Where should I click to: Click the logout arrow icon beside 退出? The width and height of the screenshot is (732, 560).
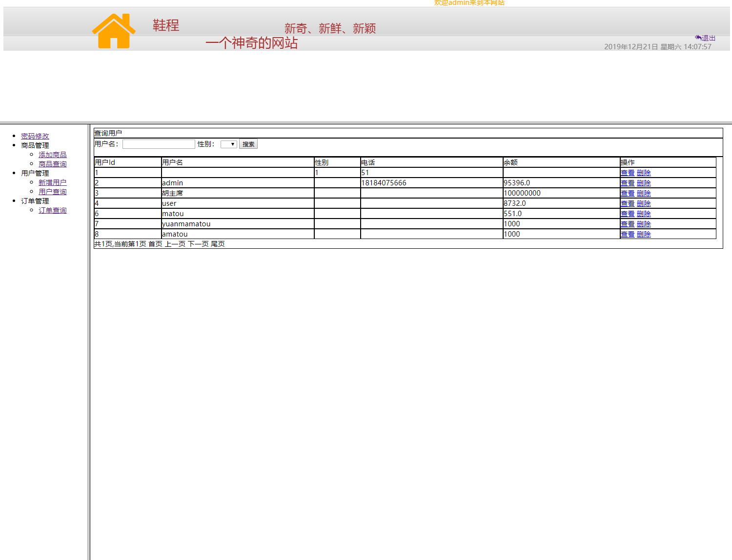coord(698,37)
